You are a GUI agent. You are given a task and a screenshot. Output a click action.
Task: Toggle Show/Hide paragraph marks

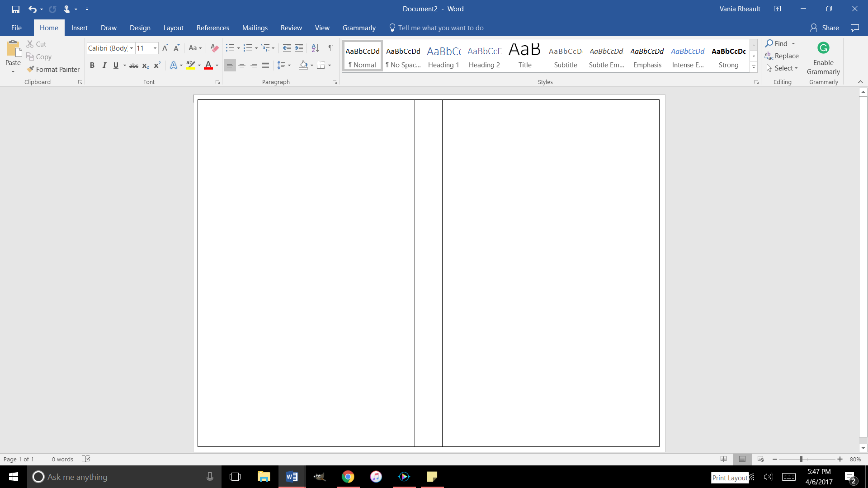tap(331, 48)
